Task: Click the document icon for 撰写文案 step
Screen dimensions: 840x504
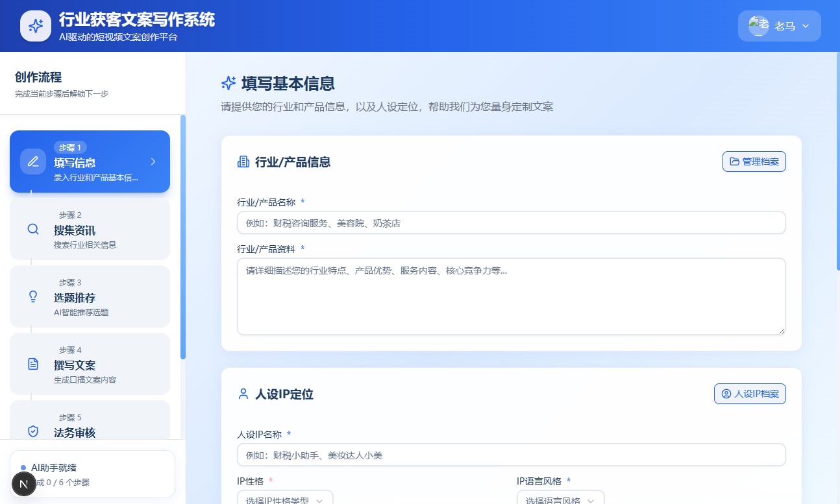Action: pyautogui.click(x=33, y=364)
